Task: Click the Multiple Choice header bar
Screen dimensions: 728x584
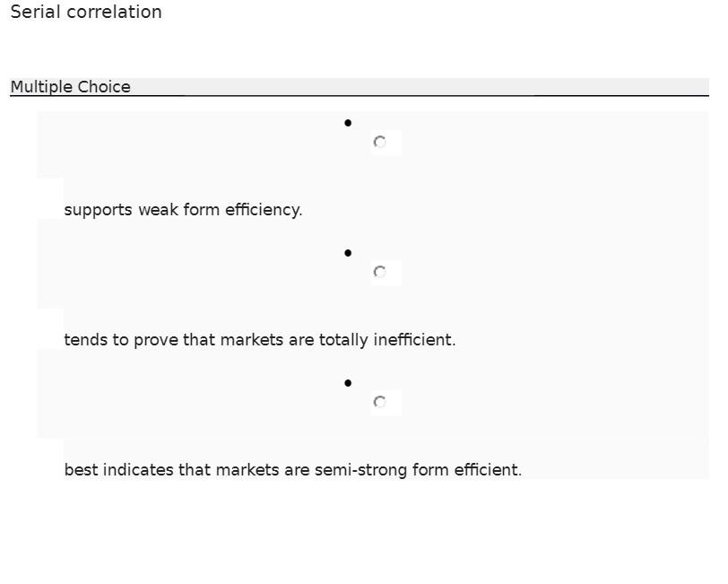Action: (x=359, y=87)
